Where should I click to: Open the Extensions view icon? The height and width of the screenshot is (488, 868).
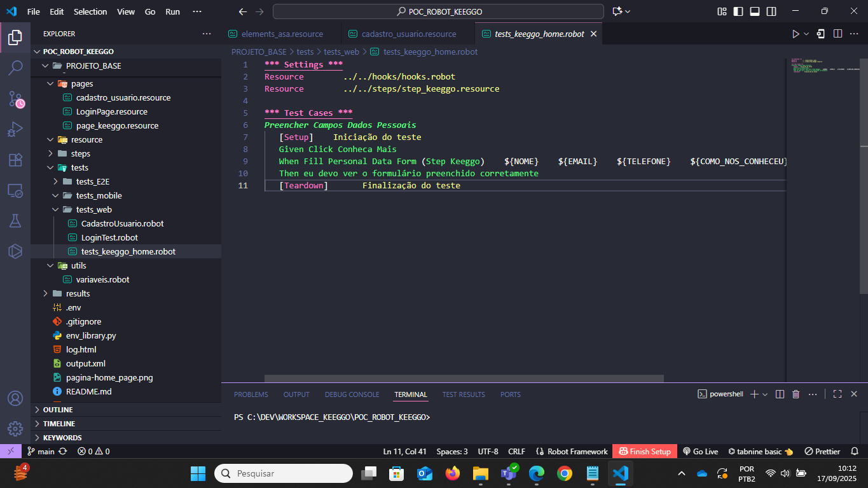click(x=15, y=160)
